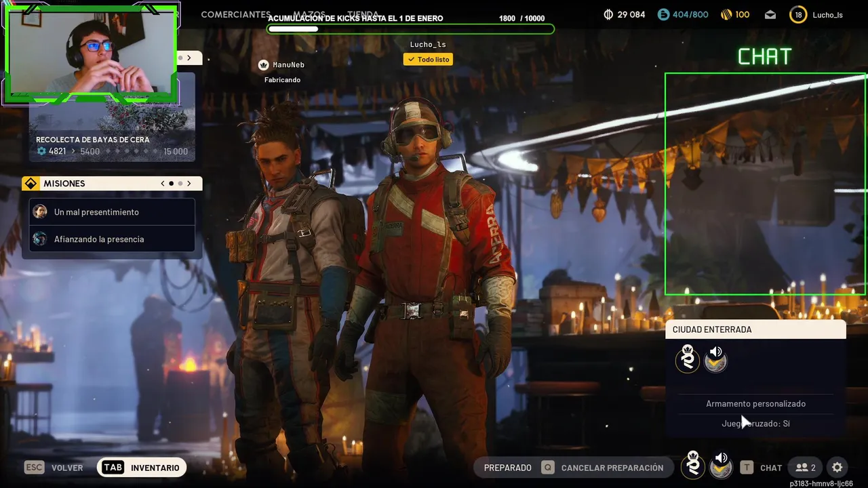The image size is (868, 488).
Task: Open the Un mal presentimiento mission
Action: [x=112, y=211]
